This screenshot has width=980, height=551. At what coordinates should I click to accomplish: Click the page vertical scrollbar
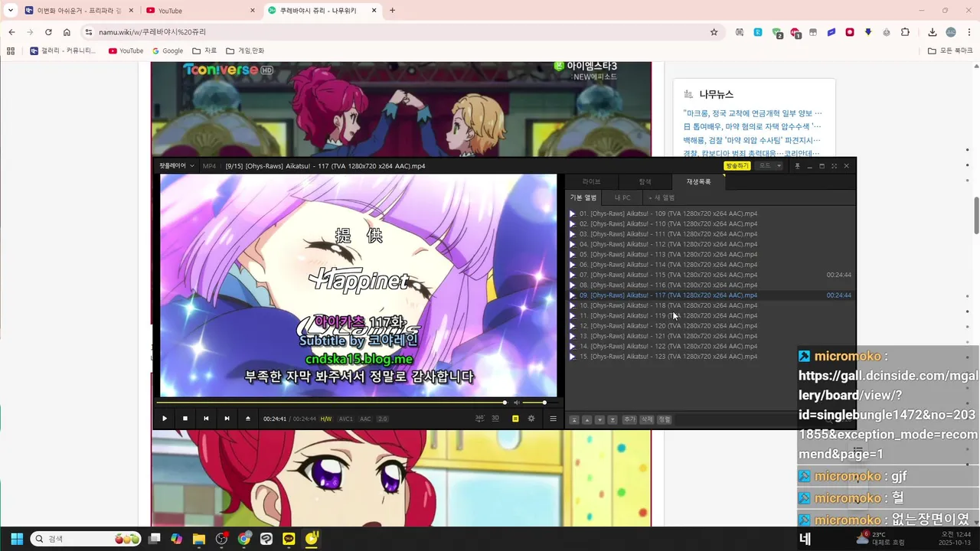point(976,216)
